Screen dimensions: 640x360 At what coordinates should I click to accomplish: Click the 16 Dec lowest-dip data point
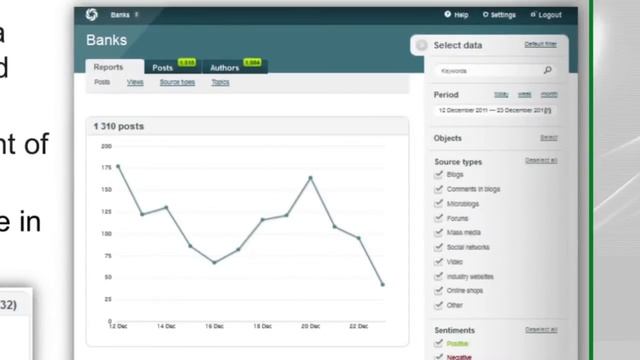click(x=214, y=262)
